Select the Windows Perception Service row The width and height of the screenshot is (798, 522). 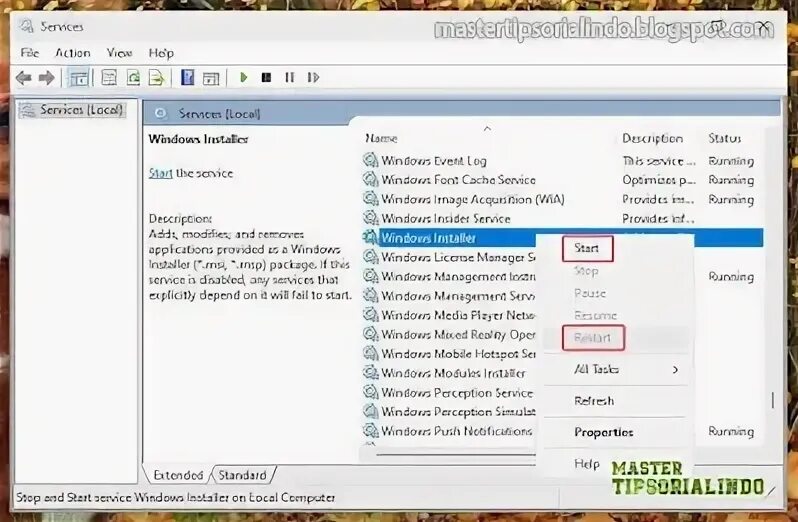[449, 393]
